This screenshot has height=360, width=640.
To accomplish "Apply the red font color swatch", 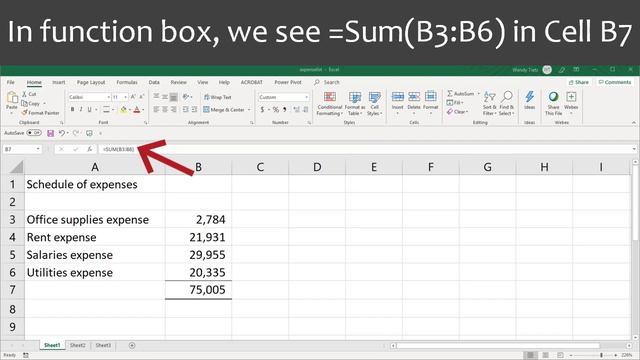I will tap(137, 109).
